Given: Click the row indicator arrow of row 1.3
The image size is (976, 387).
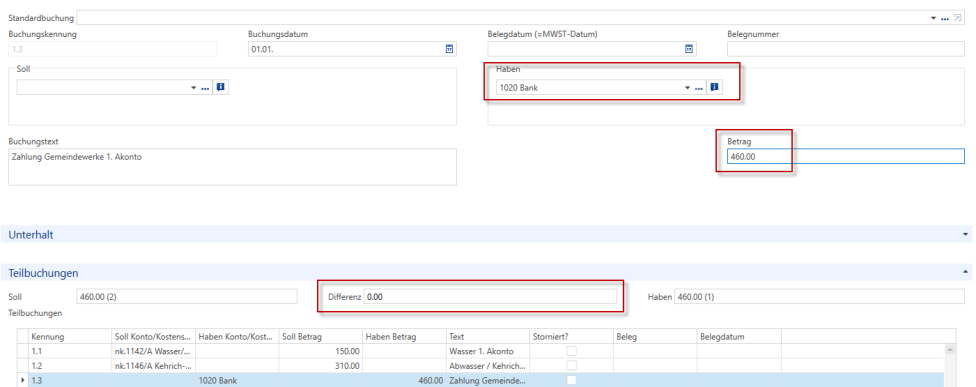Looking at the screenshot, I should [23, 380].
